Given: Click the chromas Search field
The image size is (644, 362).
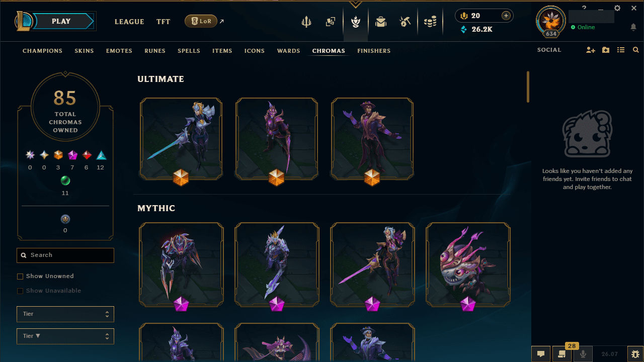Looking at the screenshot, I should [x=65, y=255].
